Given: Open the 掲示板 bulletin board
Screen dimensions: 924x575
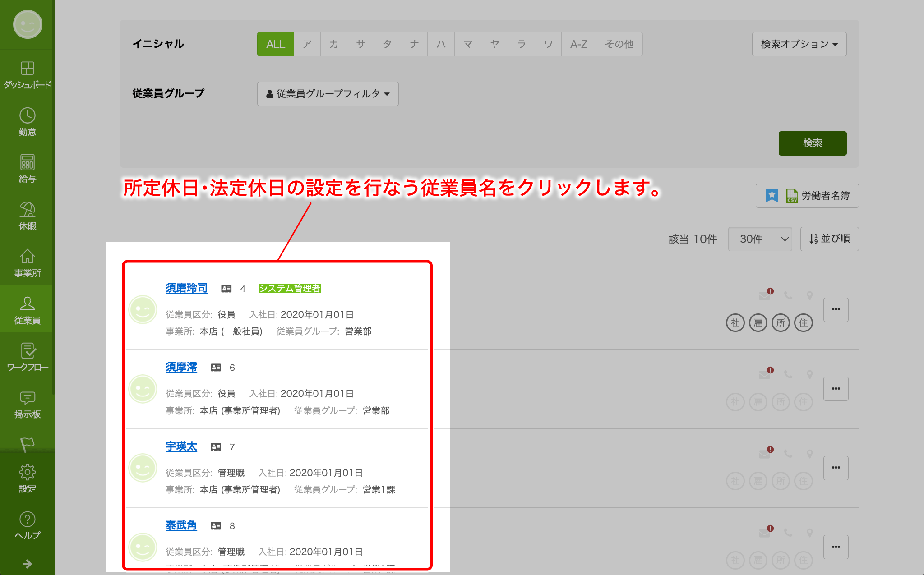Looking at the screenshot, I should pos(27,404).
